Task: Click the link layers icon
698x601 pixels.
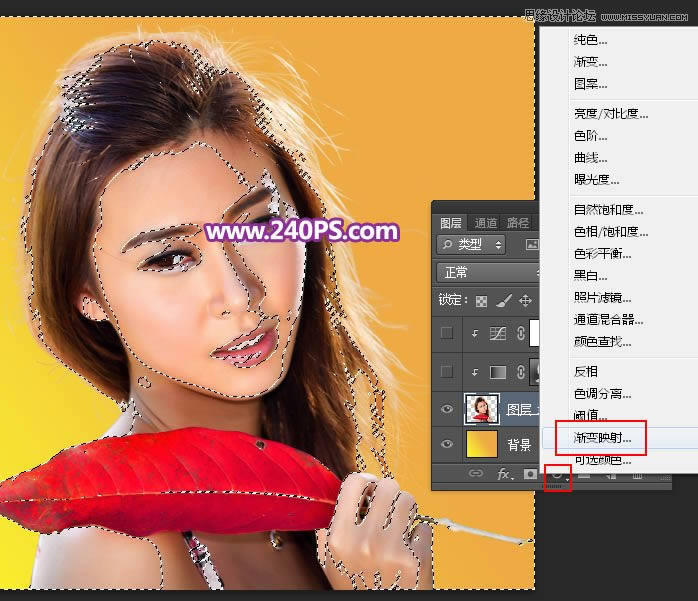Action: coord(476,473)
